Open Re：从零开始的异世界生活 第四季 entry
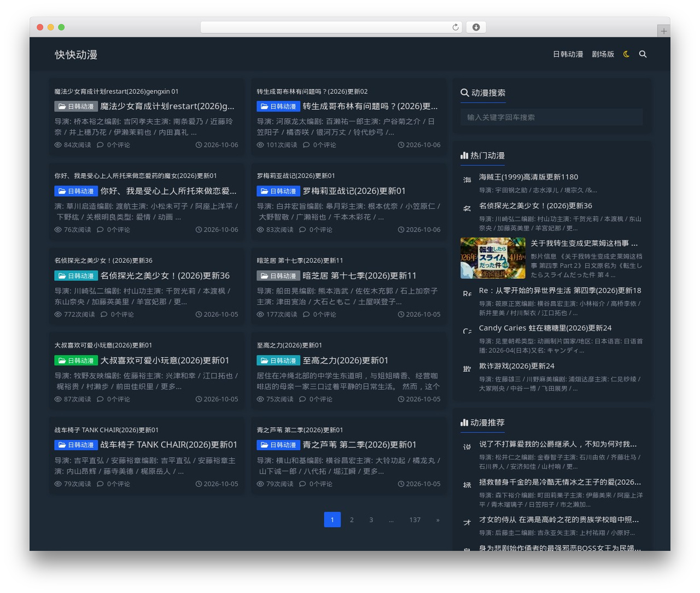Image resolution: width=700 pixels, height=593 pixels. tap(560, 290)
